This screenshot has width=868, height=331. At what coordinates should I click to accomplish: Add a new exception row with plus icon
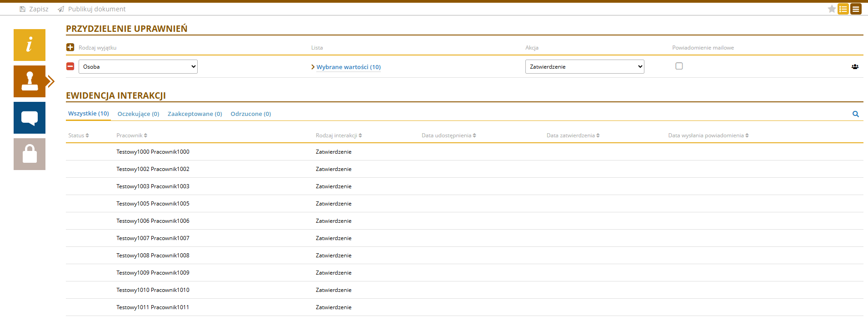pos(70,47)
